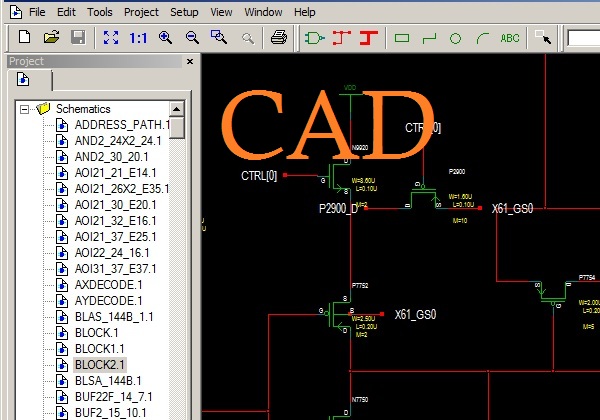Open the Edit menu
The image size is (600, 420).
(66, 12)
